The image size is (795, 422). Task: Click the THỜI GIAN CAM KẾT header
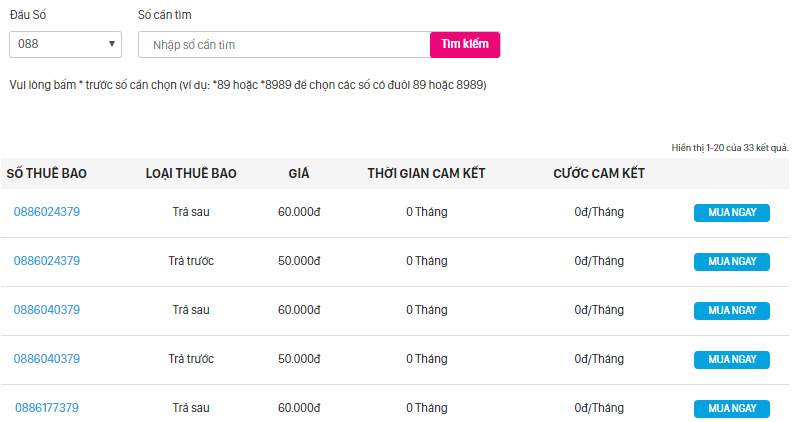(426, 173)
